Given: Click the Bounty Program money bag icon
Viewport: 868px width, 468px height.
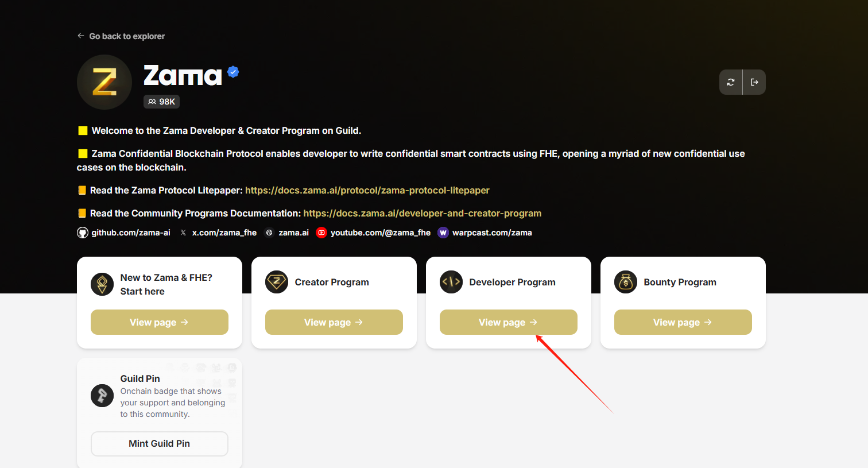Looking at the screenshot, I should click(626, 282).
